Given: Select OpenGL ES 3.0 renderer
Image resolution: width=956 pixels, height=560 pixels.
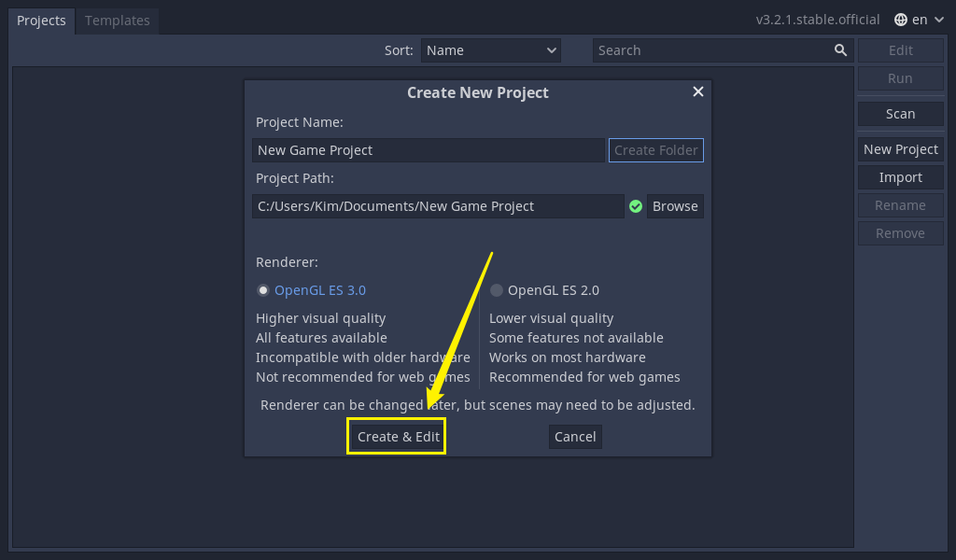Looking at the screenshot, I should [263, 290].
